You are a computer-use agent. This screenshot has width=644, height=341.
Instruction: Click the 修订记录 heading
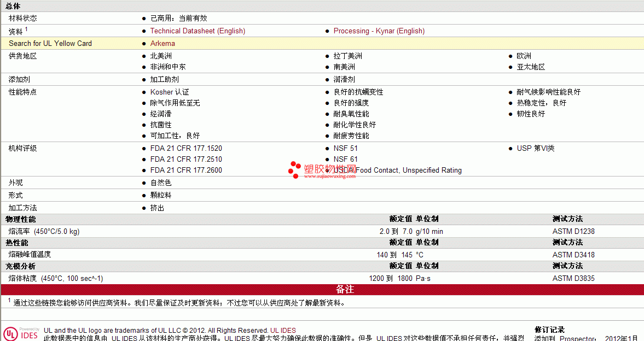549,330
